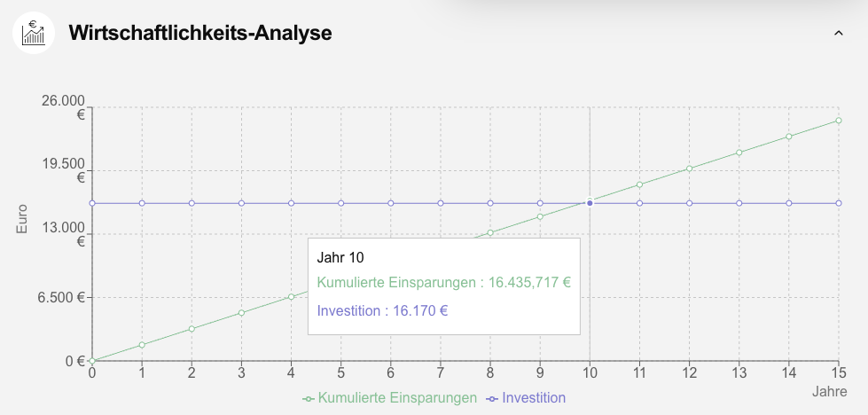
Task: Click the green savings point at year 0
Action: [92, 361]
